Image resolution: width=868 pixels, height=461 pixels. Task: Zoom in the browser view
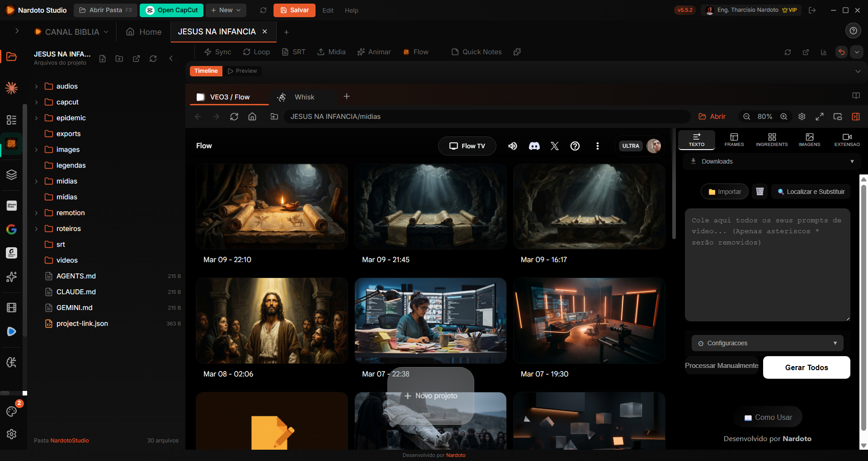[x=784, y=117]
